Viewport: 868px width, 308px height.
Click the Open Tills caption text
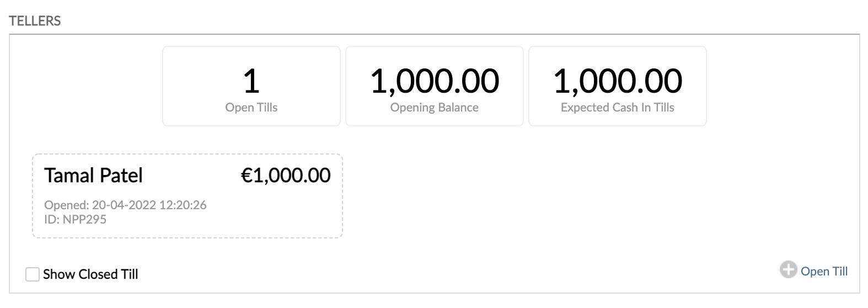[x=251, y=108]
